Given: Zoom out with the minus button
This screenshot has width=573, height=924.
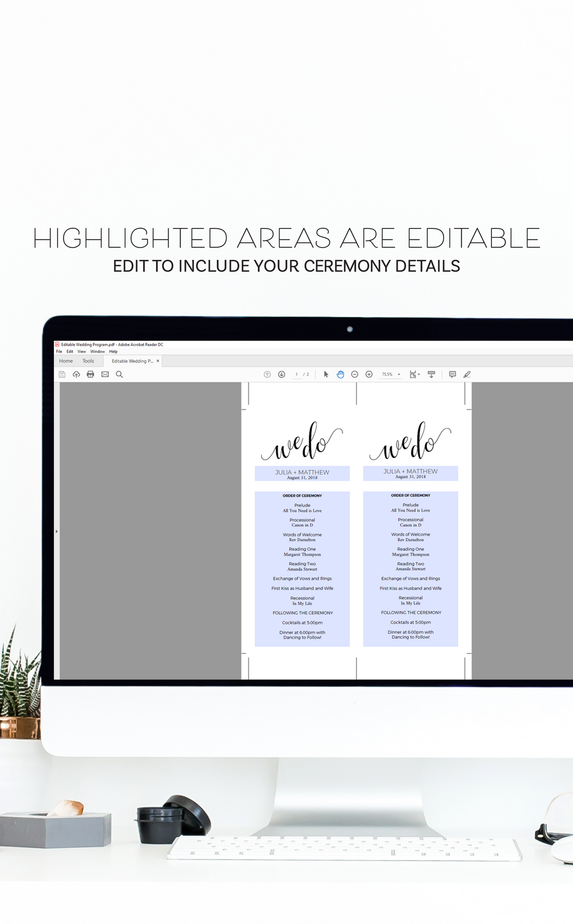Looking at the screenshot, I should [355, 375].
